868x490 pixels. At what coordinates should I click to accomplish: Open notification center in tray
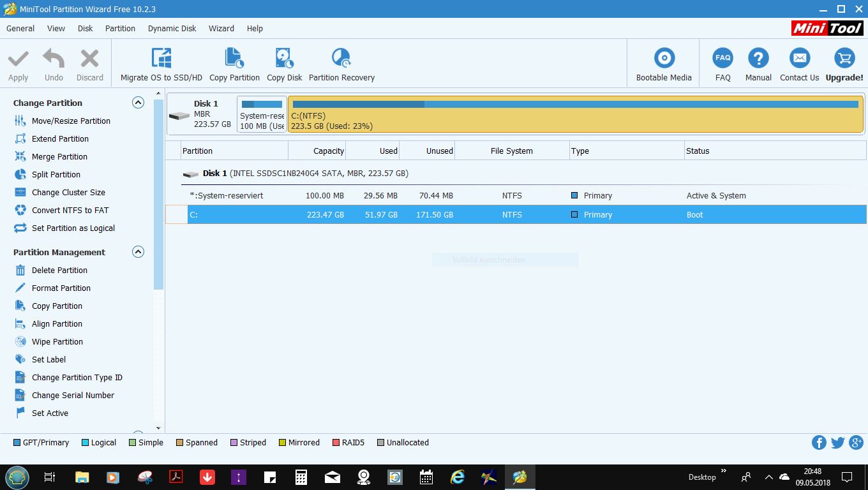(847, 477)
